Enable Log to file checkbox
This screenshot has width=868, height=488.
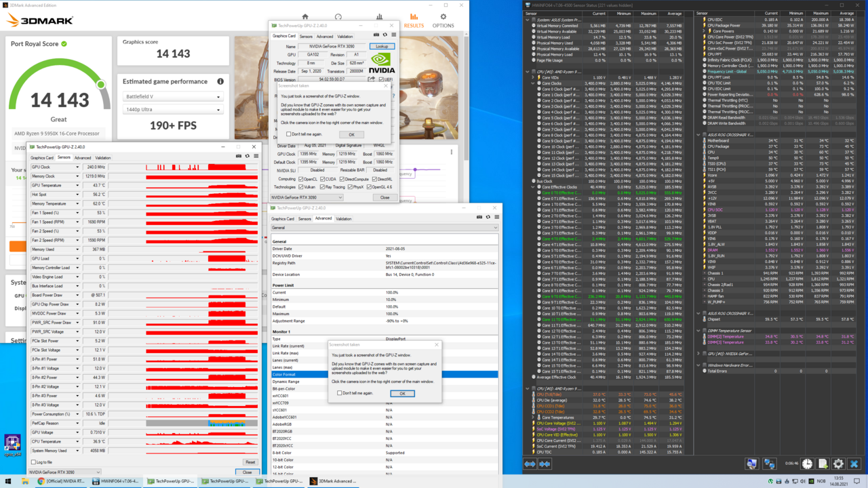(x=34, y=462)
